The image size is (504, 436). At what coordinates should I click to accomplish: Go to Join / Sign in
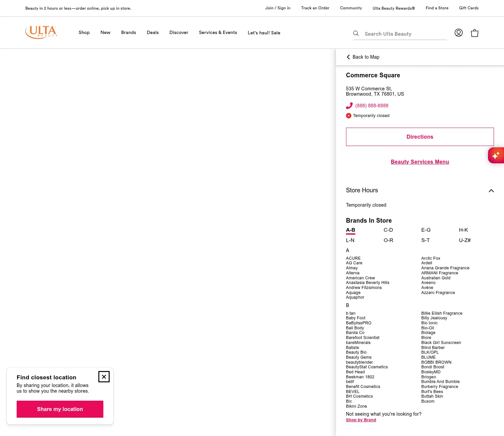pos(278,8)
